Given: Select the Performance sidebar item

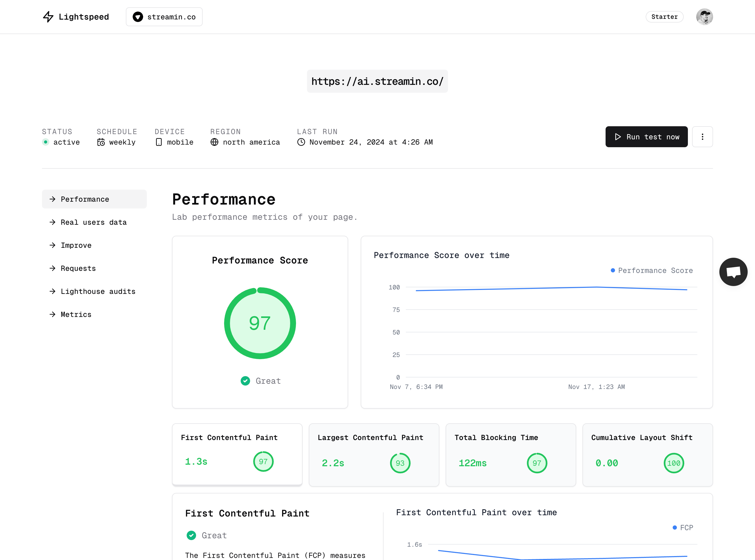Looking at the screenshot, I should click(94, 199).
